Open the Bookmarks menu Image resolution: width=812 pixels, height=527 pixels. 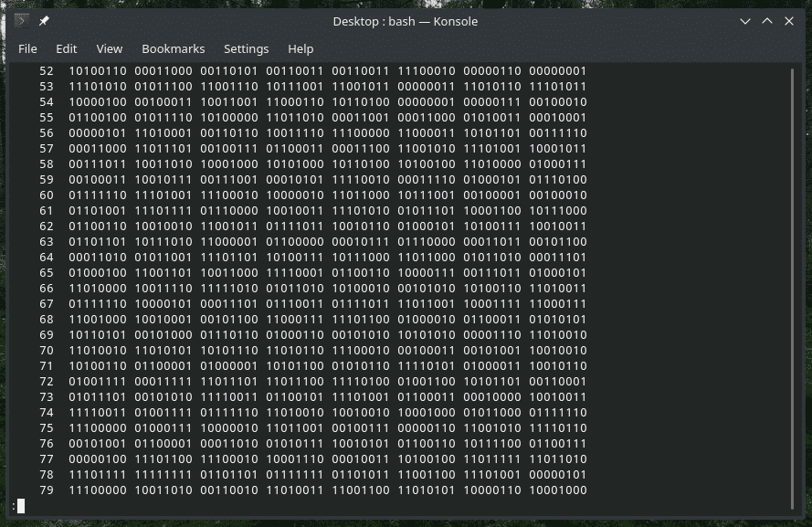click(173, 48)
